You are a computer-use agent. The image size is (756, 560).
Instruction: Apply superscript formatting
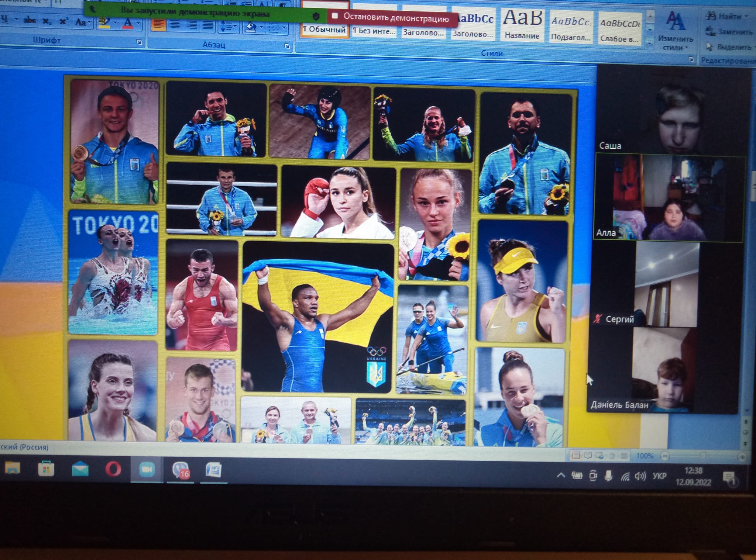(x=63, y=21)
